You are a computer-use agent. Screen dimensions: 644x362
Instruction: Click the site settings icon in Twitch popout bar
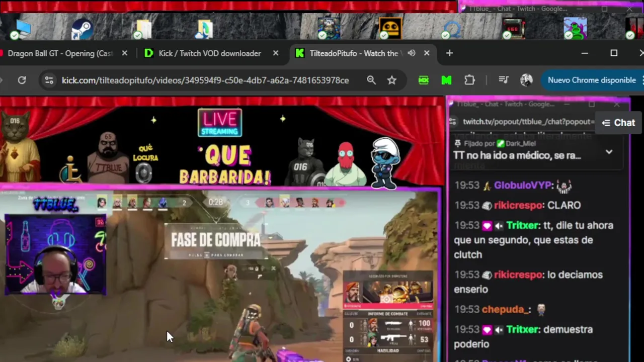tap(453, 122)
